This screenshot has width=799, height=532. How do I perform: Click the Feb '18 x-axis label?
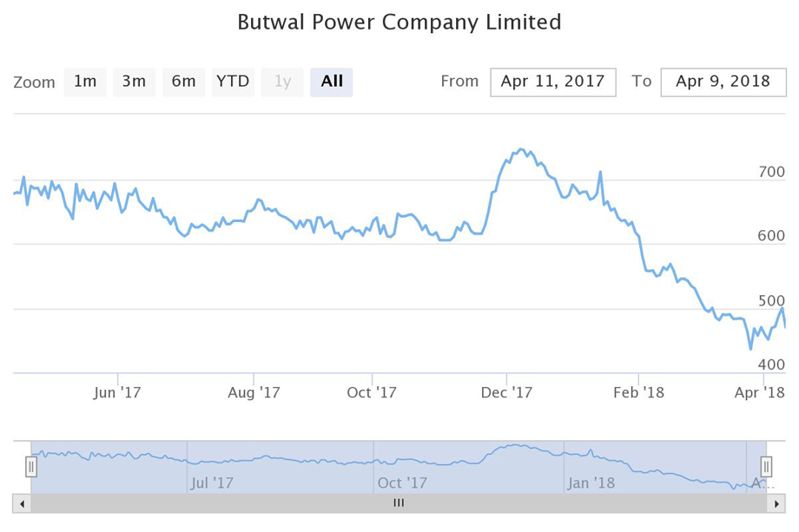tap(638, 392)
